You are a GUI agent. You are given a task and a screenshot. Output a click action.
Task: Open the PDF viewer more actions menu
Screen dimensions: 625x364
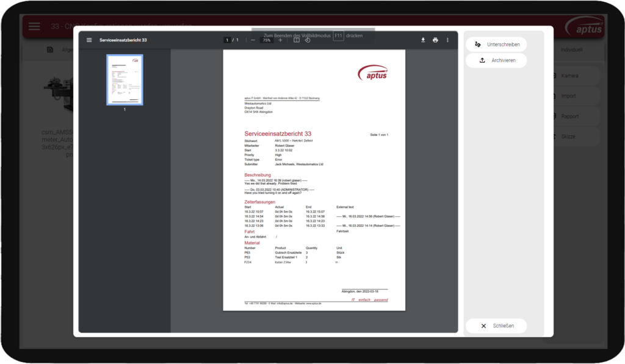tap(447, 40)
